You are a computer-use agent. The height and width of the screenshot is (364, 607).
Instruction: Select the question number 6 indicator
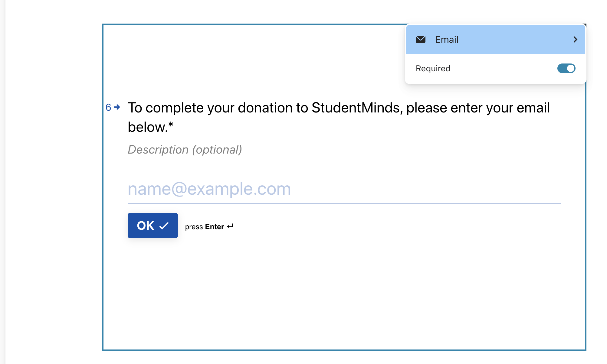[x=108, y=107]
